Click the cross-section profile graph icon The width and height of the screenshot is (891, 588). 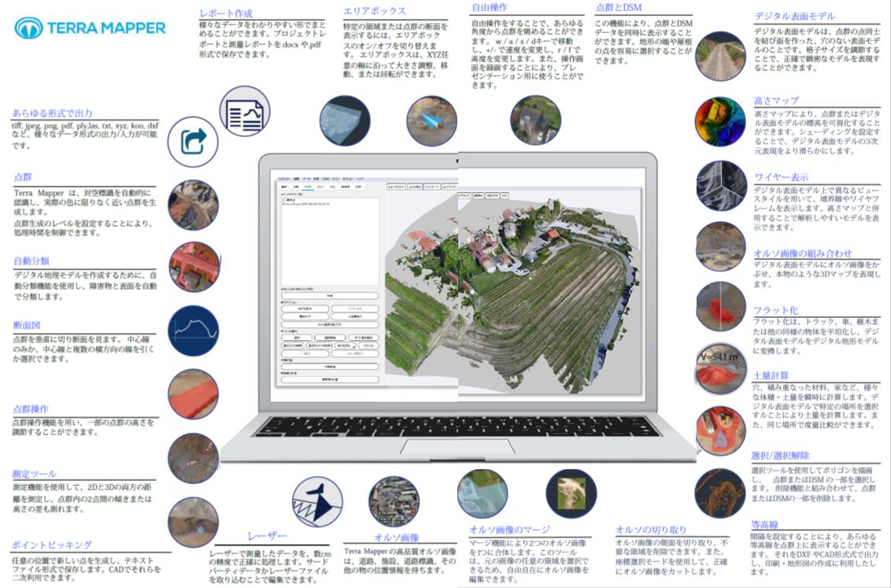click(x=193, y=331)
